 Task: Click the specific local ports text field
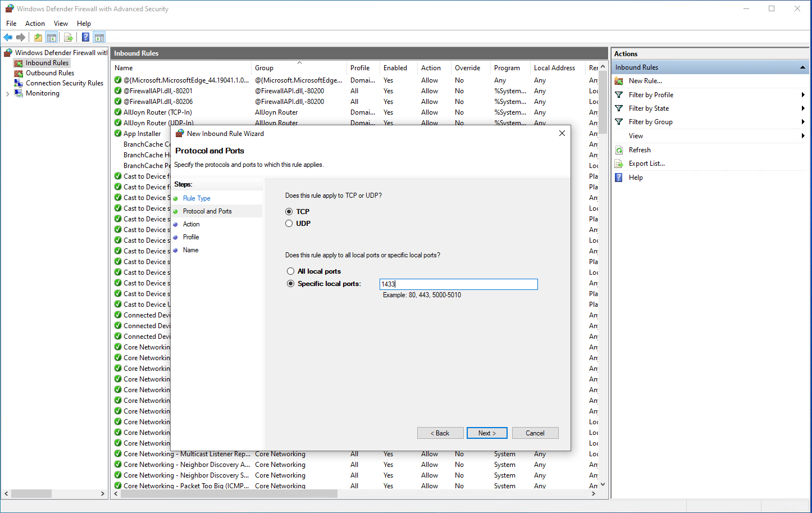pos(459,284)
